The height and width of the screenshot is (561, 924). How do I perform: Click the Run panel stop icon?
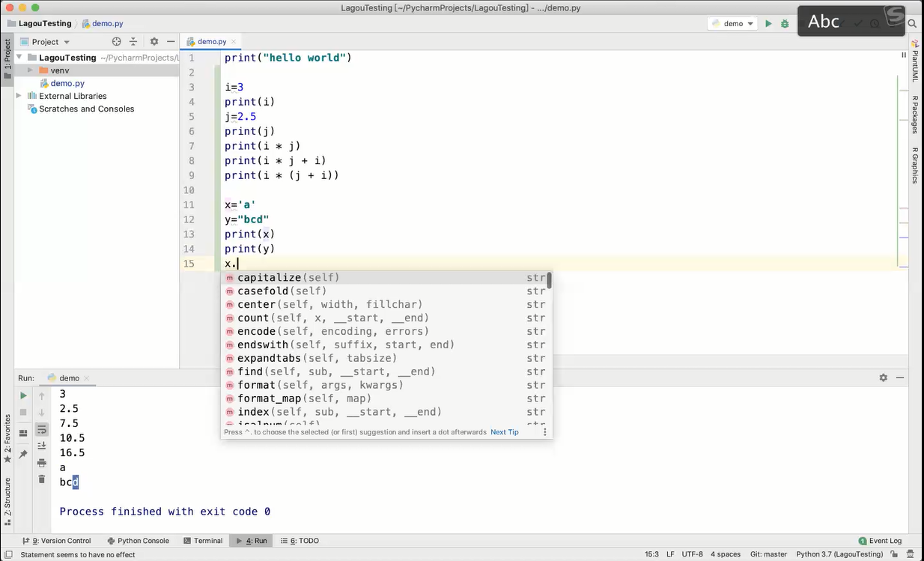[23, 412]
